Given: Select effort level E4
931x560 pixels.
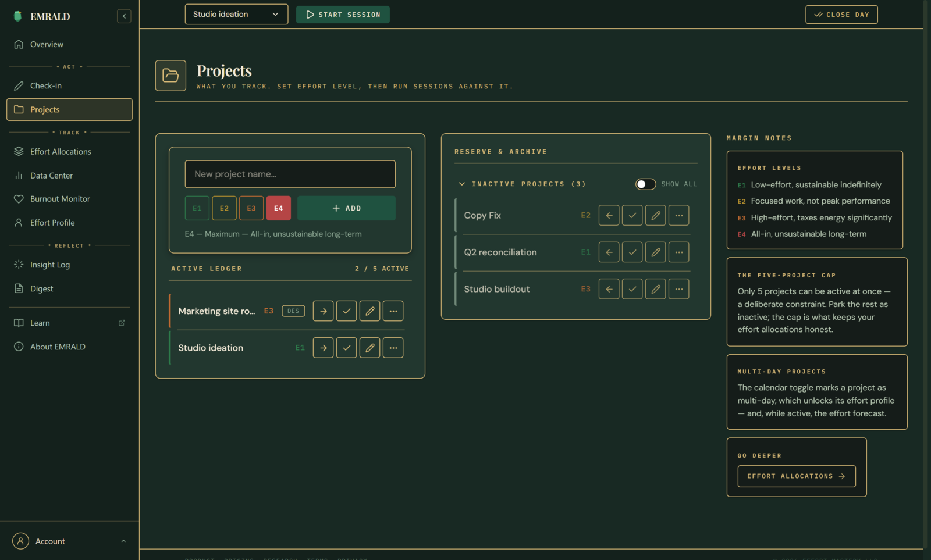Looking at the screenshot, I should click(279, 208).
